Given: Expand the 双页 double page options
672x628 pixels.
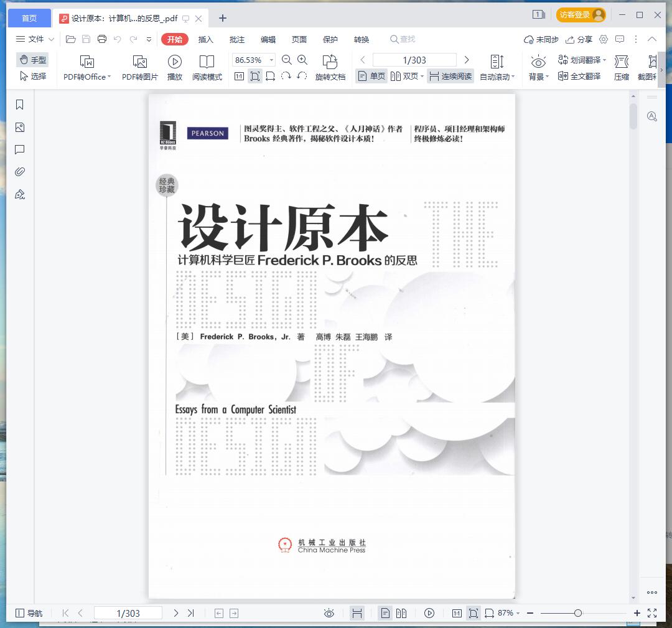Looking at the screenshot, I should click(x=422, y=77).
